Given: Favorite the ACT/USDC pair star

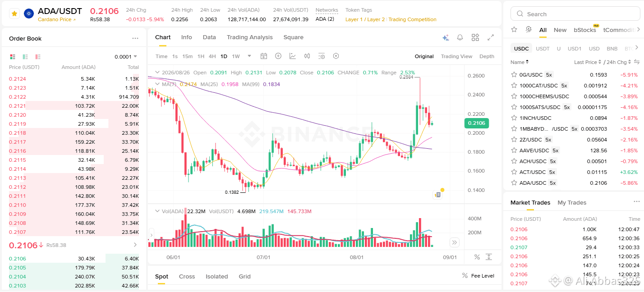Looking at the screenshot, I should tap(514, 172).
